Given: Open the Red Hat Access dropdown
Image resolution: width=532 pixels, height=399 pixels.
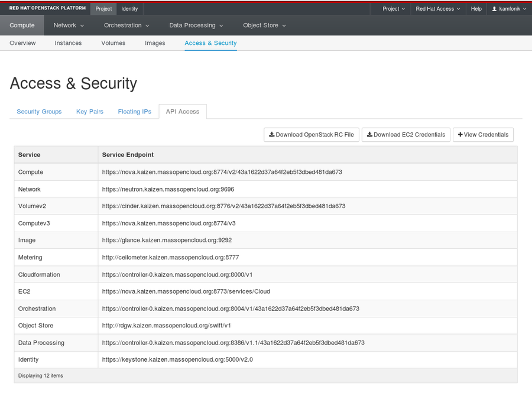Looking at the screenshot, I should pyautogui.click(x=438, y=9).
